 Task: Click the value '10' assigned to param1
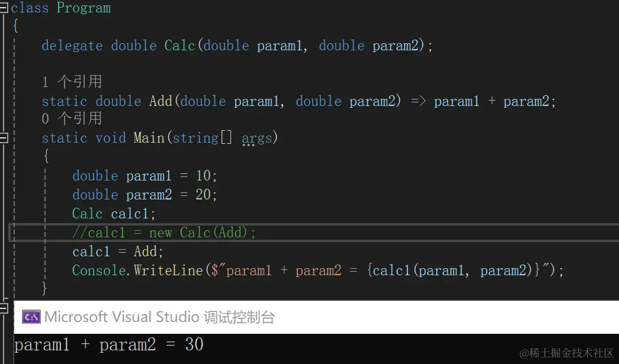point(203,176)
